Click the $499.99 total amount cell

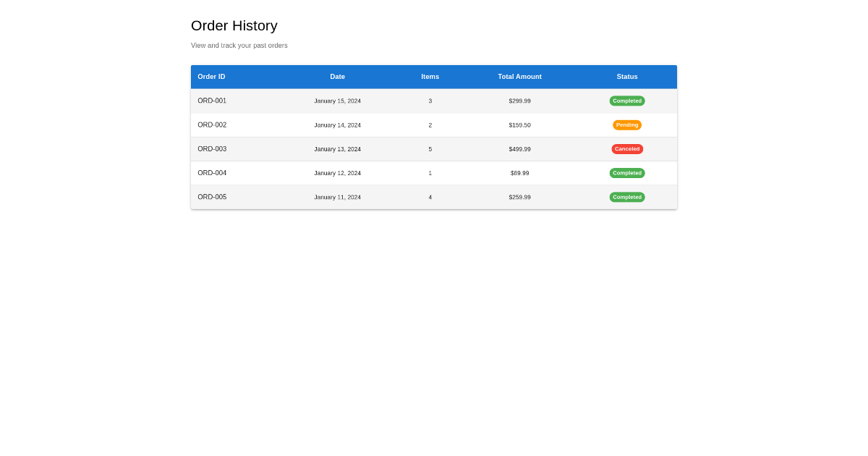click(x=519, y=148)
